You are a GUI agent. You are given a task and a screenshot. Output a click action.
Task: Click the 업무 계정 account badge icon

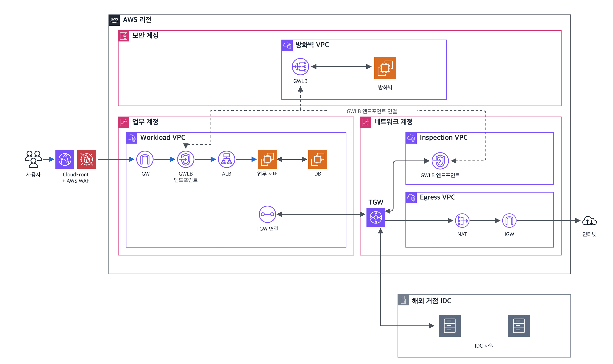click(x=124, y=122)
